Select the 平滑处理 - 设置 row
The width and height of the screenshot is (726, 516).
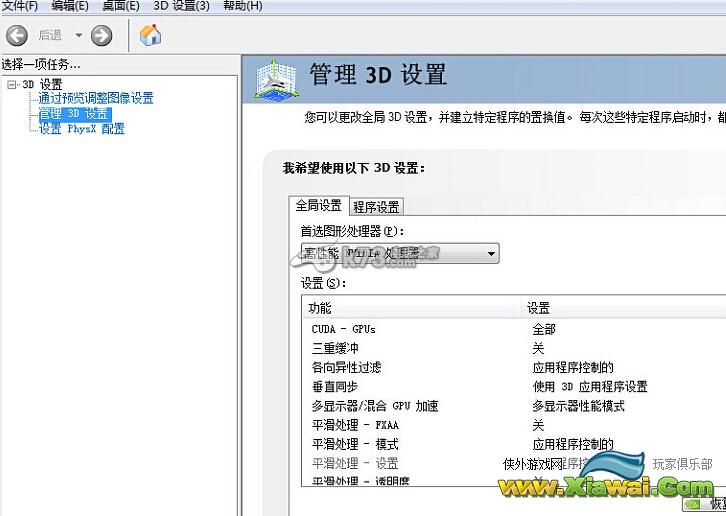pyautogui.click(x=513, y=464)
